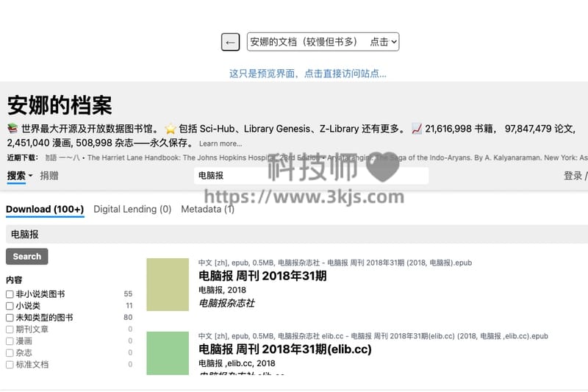The height and width of the screenshot is (392, 588).
Task: Click the first result metadata line ending 电脑报).epub
Action: [335, 263]
